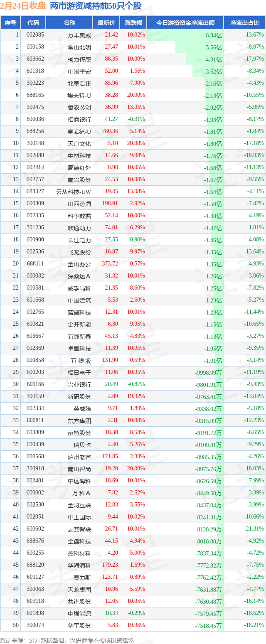Screen dimensions: 266x644
Task: Select stock code 002536
Action: (x=35, y=252)
